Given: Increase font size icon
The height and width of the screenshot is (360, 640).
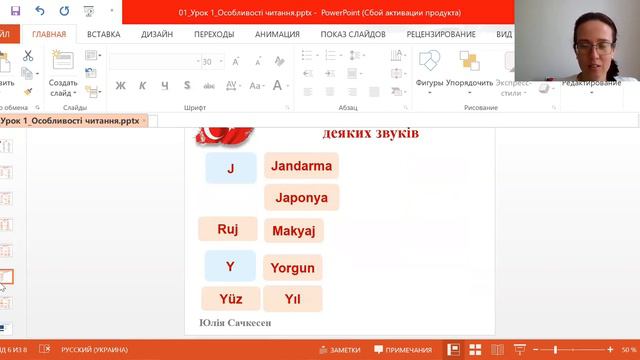Looking at the screenshot, I should (236, 62).
